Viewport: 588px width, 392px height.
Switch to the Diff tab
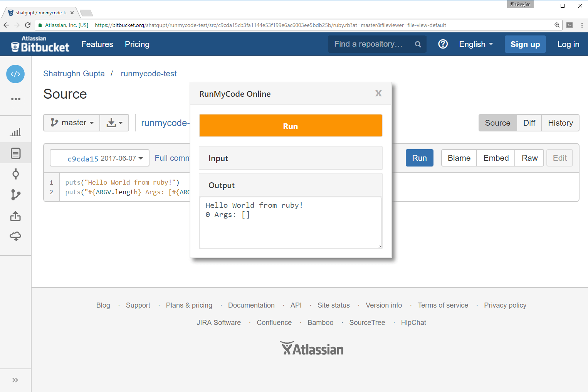coord(529,123)
